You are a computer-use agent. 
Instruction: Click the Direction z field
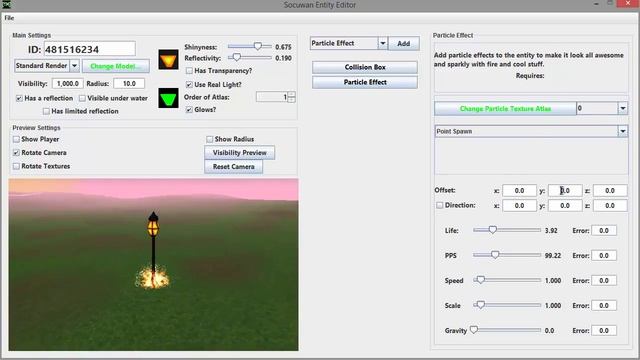(x=610, y=206)
